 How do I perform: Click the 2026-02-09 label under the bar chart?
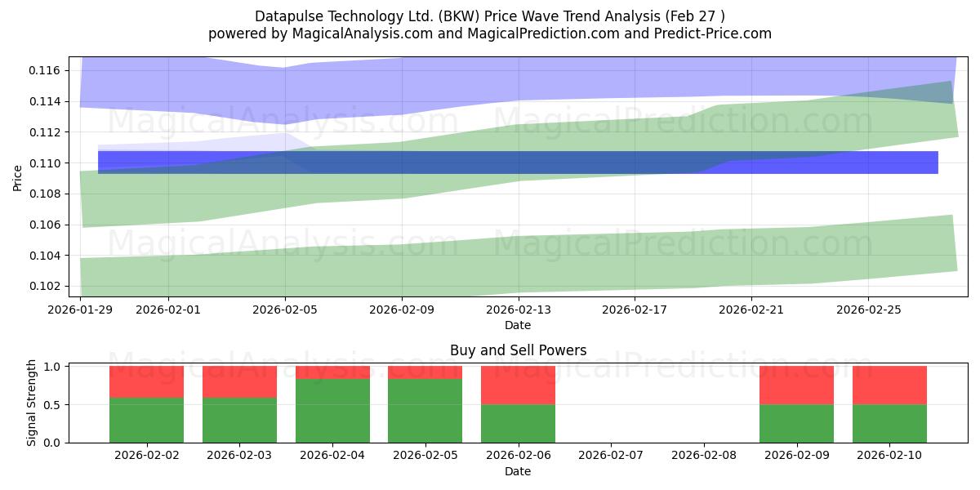[x=796, y=457]
